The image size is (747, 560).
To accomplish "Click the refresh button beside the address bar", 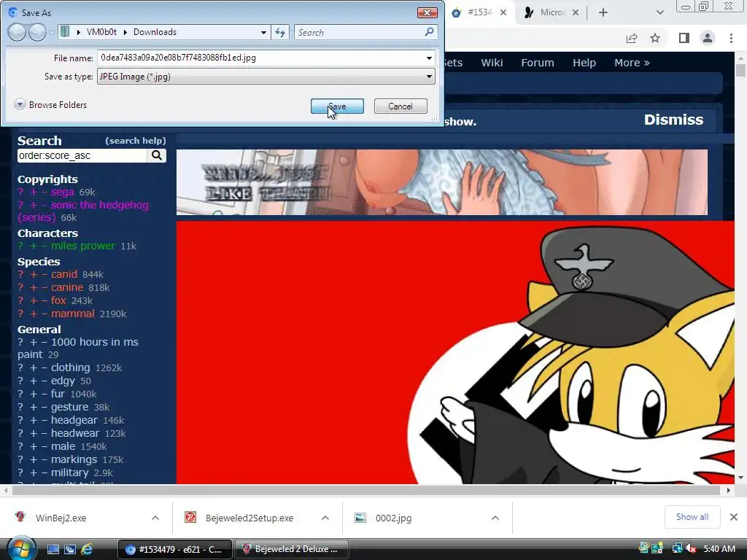I will 280,32.
